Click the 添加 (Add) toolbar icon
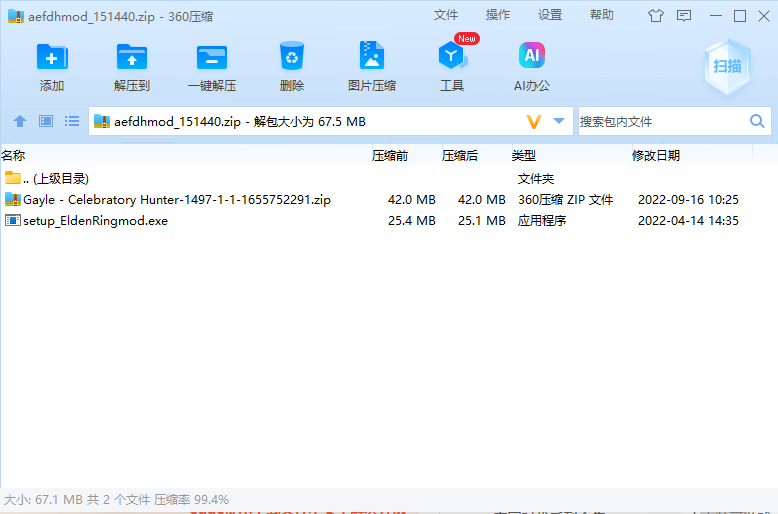This screenshot has width=778, height=514. [x=52, y=57]
